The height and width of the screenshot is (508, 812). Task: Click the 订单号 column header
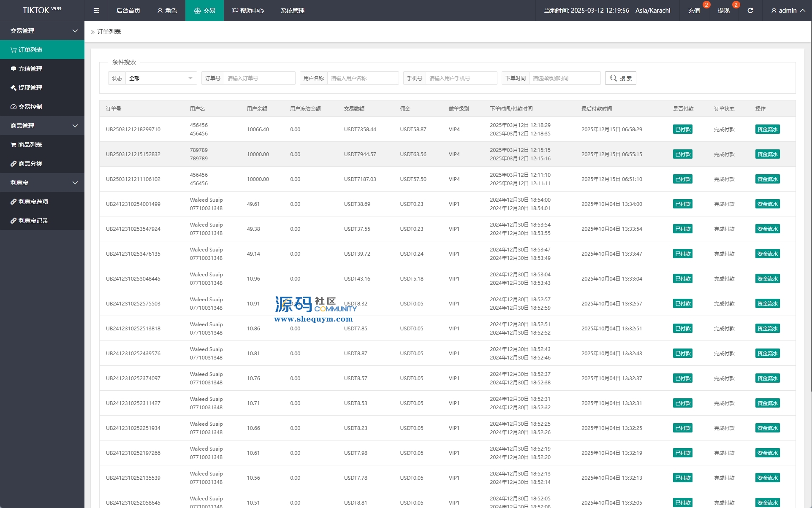(x=113, y=108)
